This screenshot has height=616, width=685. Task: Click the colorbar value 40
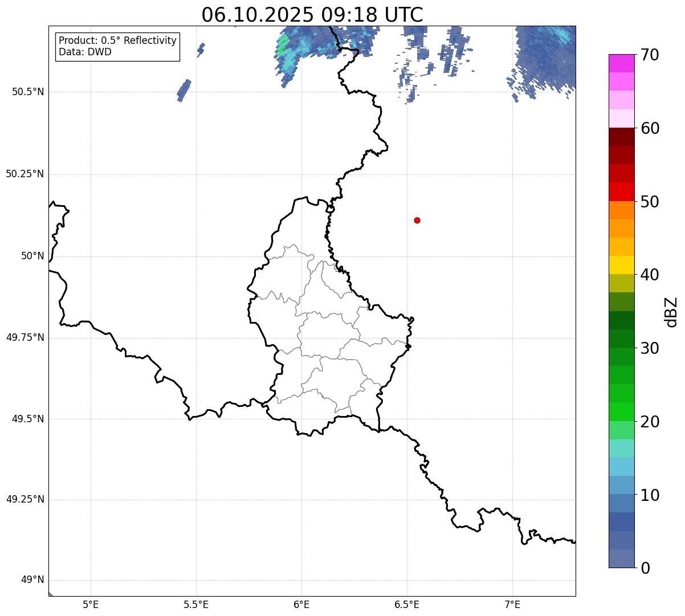650,275
